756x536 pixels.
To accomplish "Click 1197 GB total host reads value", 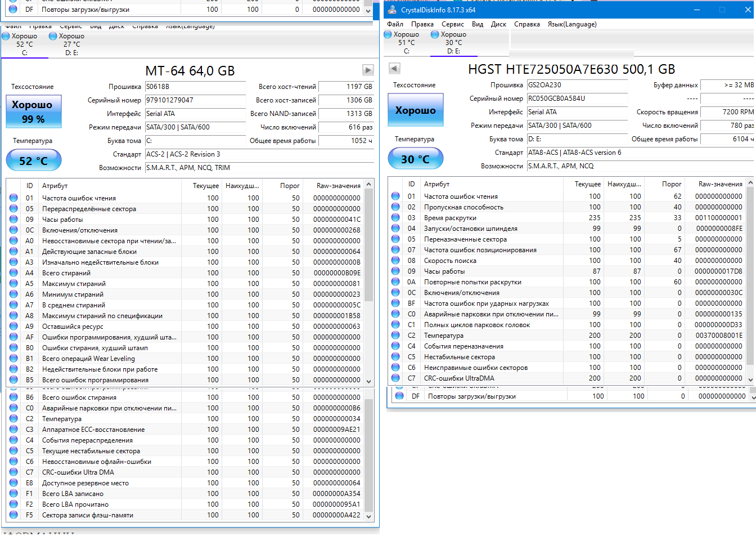I will (346, 87).
